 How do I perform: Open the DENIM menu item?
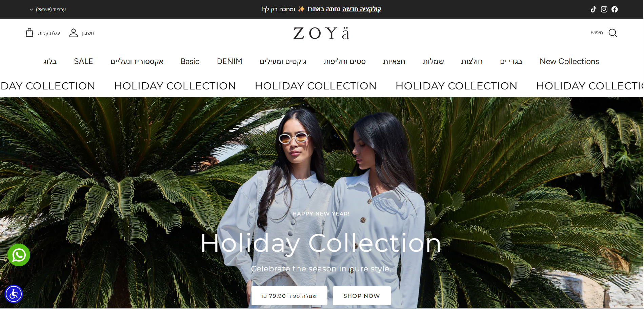(x=229, y=61)
